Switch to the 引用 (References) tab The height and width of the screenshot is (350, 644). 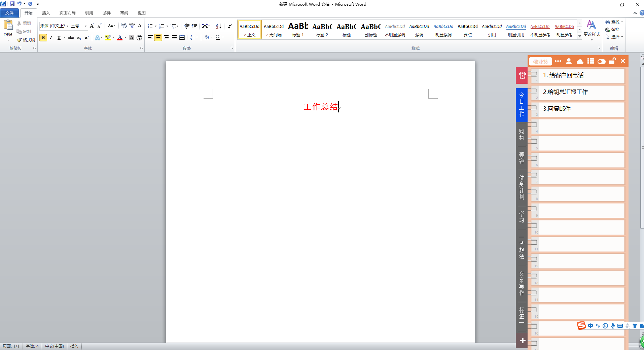coord(89,13)
